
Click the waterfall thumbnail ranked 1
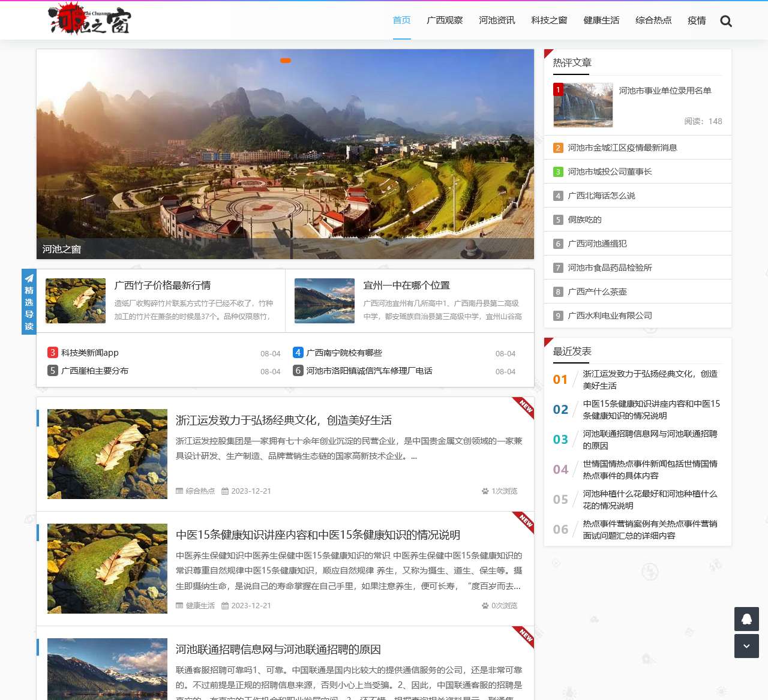point(583,105)
